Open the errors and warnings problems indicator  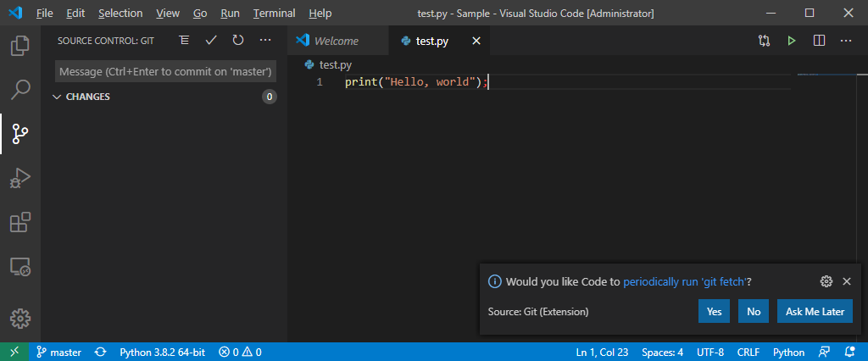tap(240, 353)
